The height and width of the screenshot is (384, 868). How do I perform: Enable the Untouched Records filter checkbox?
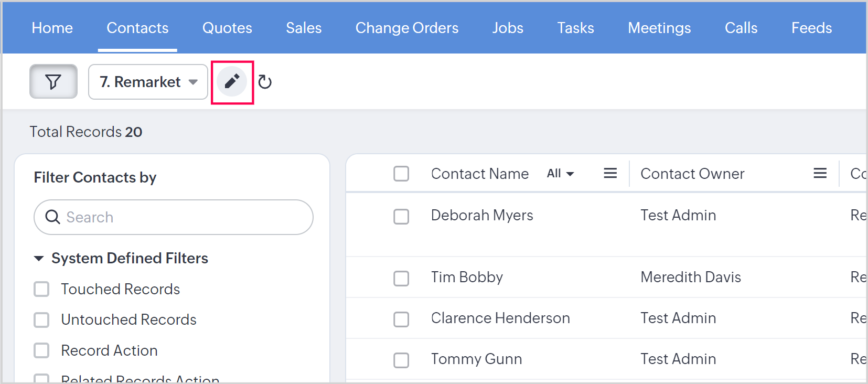click(41, 320)
